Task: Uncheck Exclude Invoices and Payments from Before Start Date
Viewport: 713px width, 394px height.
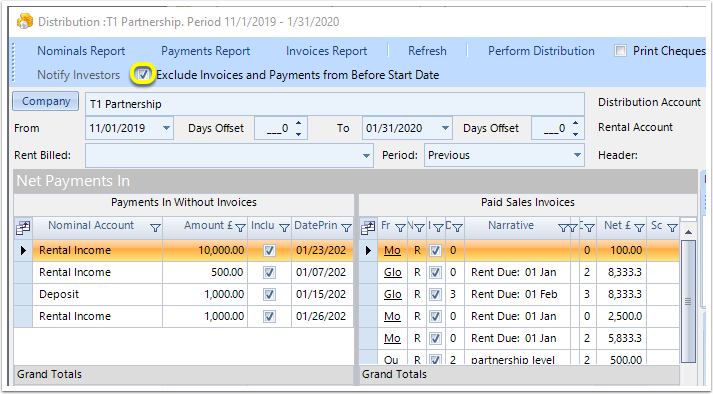Action: coord(143,74)
